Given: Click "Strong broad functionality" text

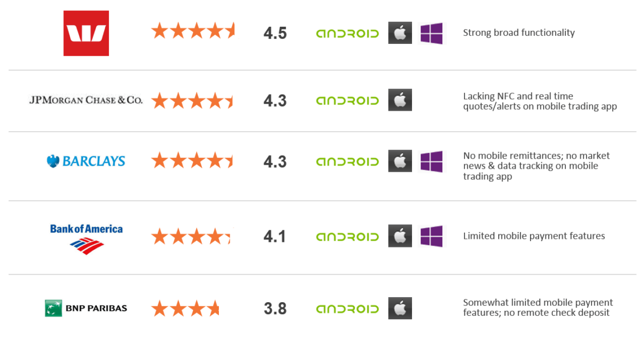Looking at the screenshot, I should point(519,33).
